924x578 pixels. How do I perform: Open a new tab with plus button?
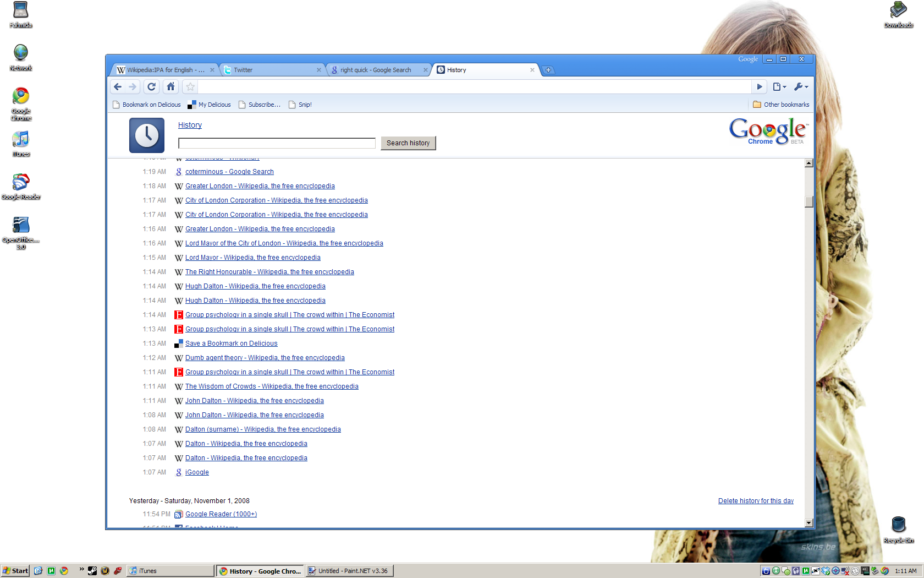pyautogui.click(x=548, y=70)
